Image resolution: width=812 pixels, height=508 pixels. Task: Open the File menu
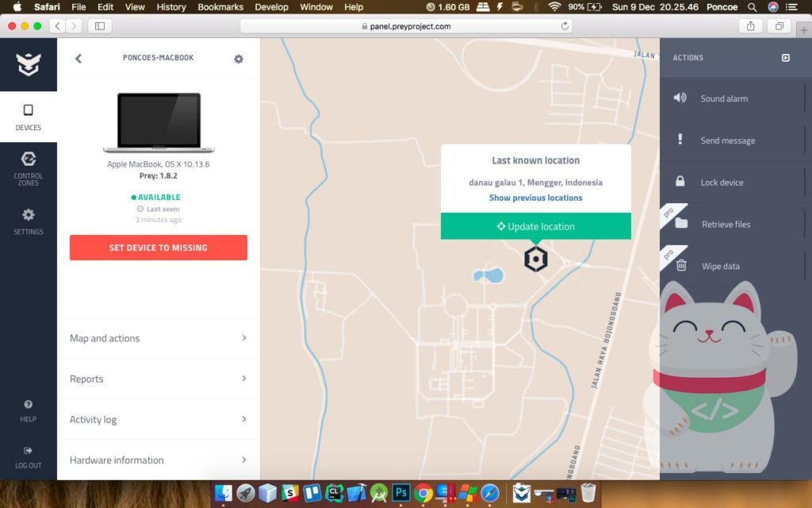pos(79,7)
